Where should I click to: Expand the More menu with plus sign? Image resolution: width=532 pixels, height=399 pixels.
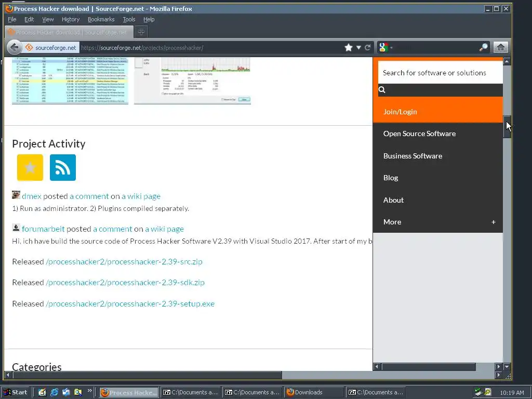[494, 222]
